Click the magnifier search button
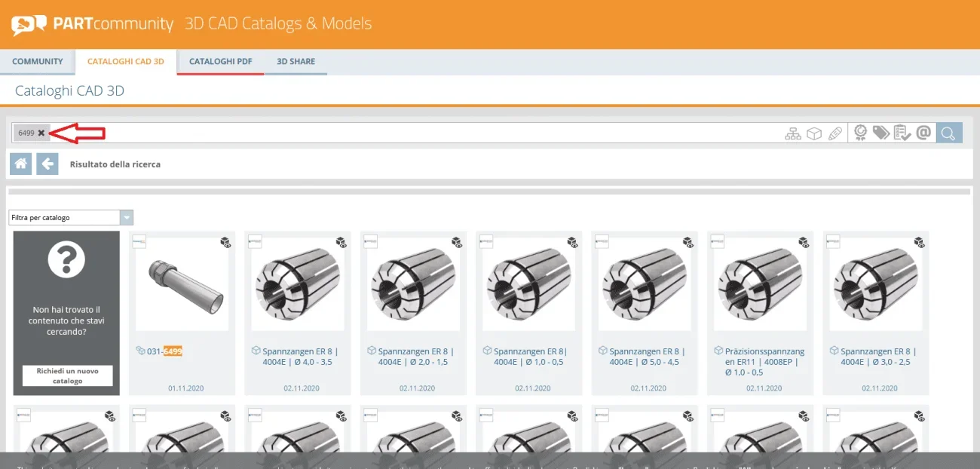This screenshot has width=980, height=469. (948, 133)
